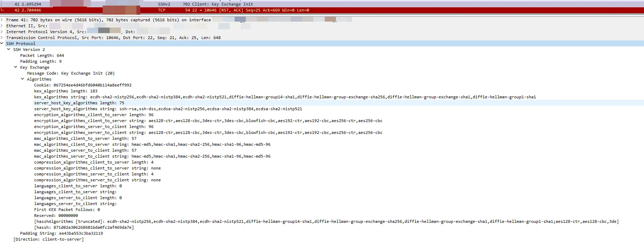This screenshot has height=249, width=644.
Task: Select compression_algorithms_client_to_server length: 4
Action: click(94, 162)
